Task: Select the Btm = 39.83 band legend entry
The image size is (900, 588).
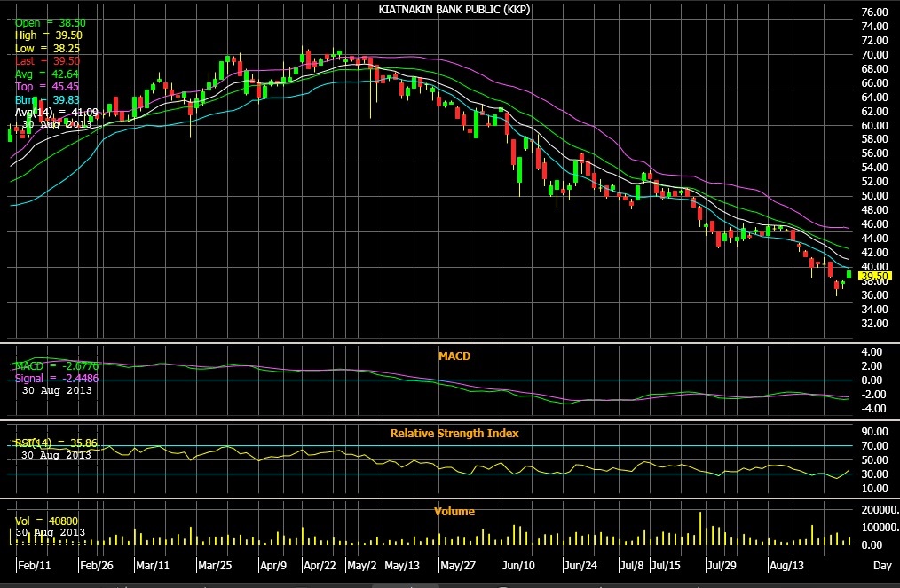Action: click(x=47, y=100)
